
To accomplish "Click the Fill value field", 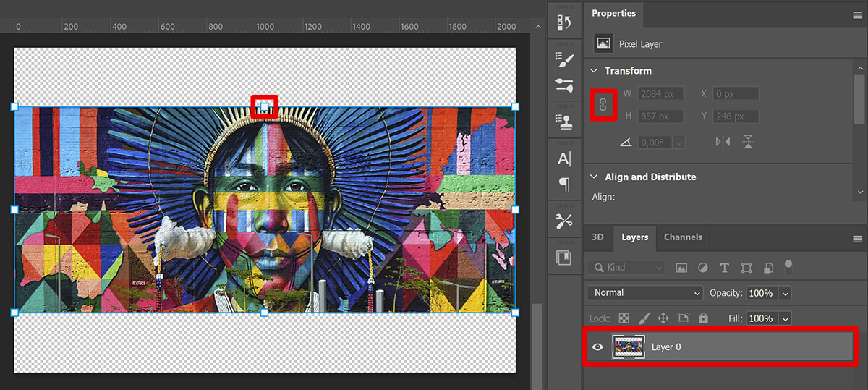I will pos(763,318).
